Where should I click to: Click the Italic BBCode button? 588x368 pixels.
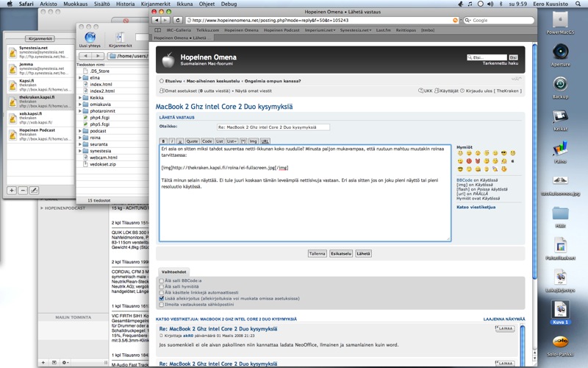click(172, 141)
